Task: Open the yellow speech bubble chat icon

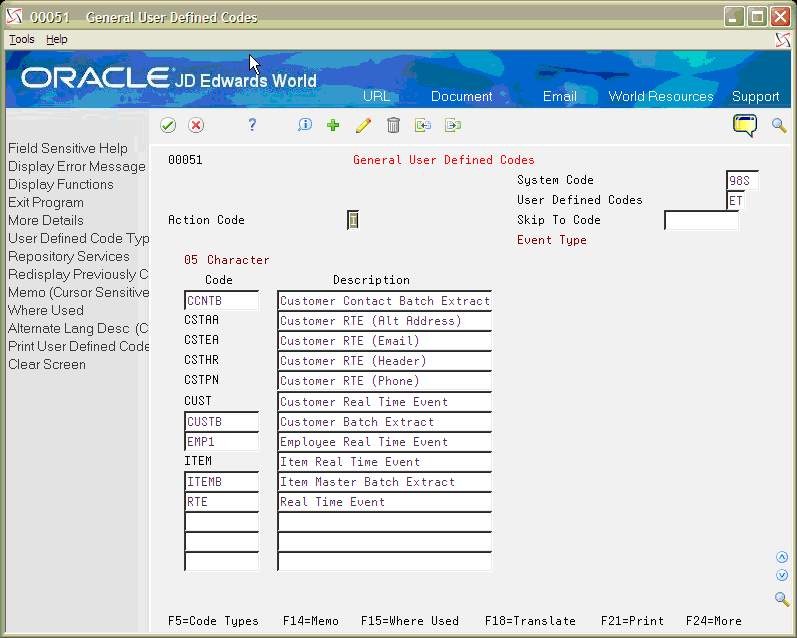Action: 745,125
